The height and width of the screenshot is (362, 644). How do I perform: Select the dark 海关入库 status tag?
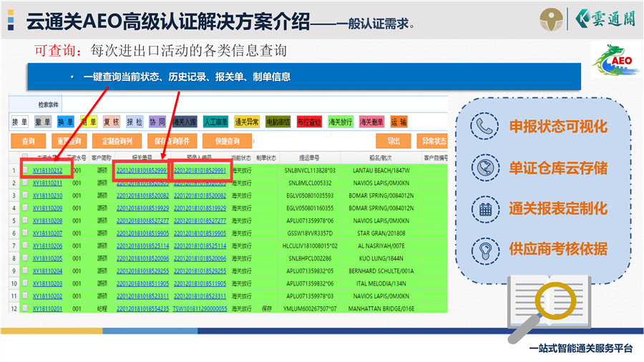point(185,122)
